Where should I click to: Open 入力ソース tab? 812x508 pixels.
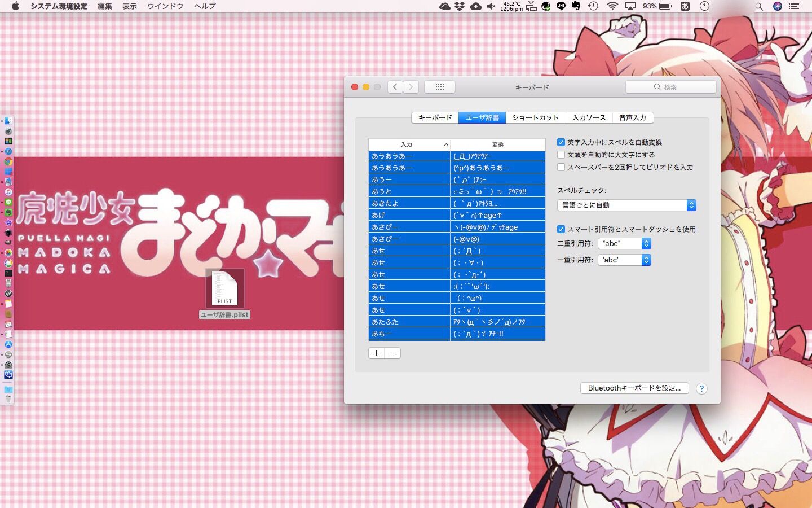coord(589,117)
